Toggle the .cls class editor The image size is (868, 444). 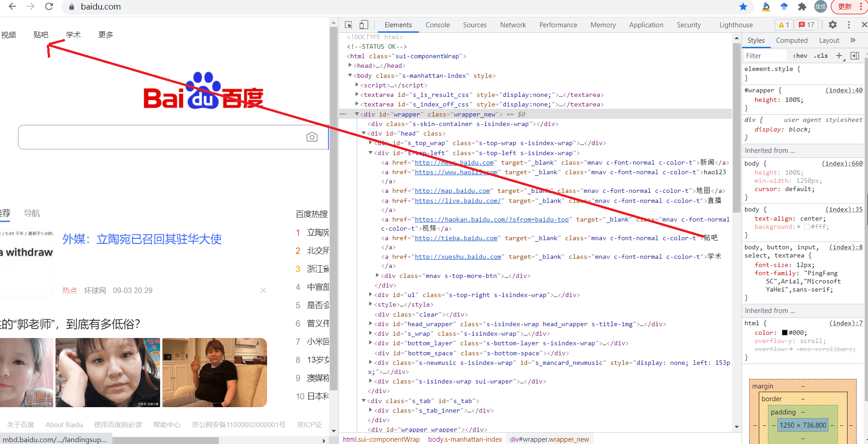(x=821, y=55)
